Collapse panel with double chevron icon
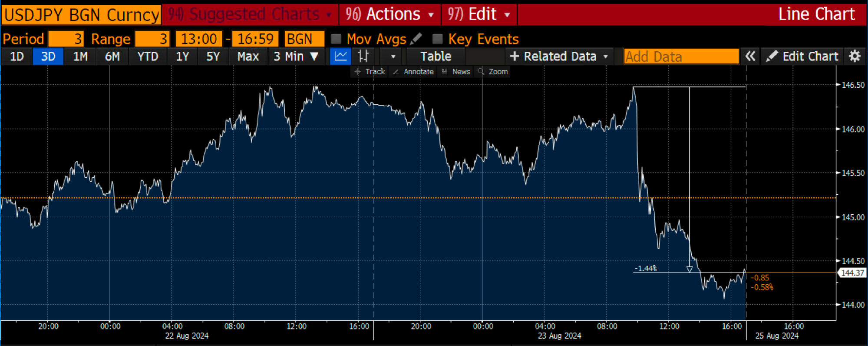This screenshot has height=346, width=868. (750, 57)
